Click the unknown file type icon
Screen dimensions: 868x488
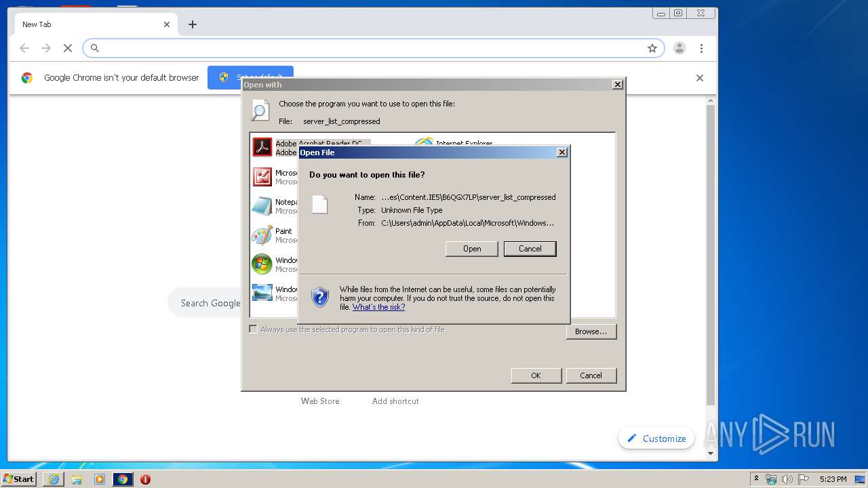point(319,204)
